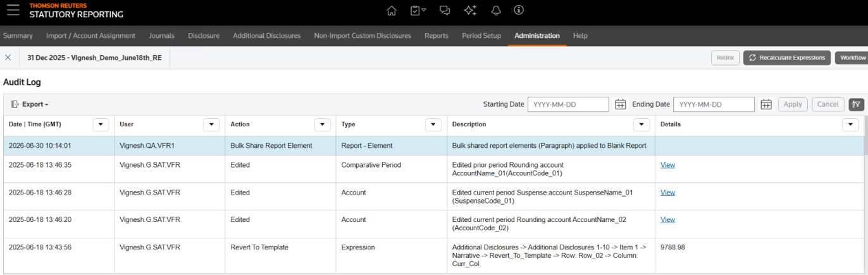The image size is (868, 275).
Task: Open the Action column filter dropdown
Action: click(x=322, y=125)
